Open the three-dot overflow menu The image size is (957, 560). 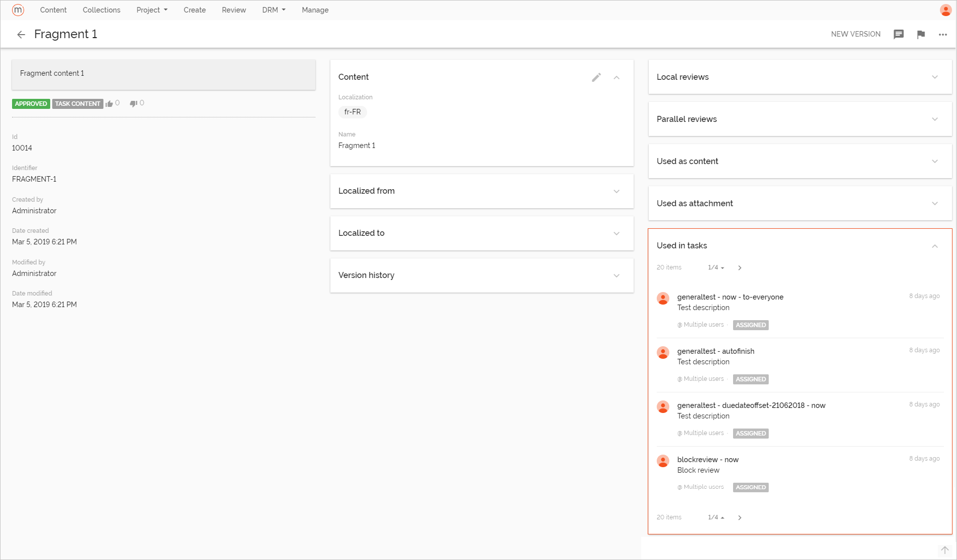[943, 34]
